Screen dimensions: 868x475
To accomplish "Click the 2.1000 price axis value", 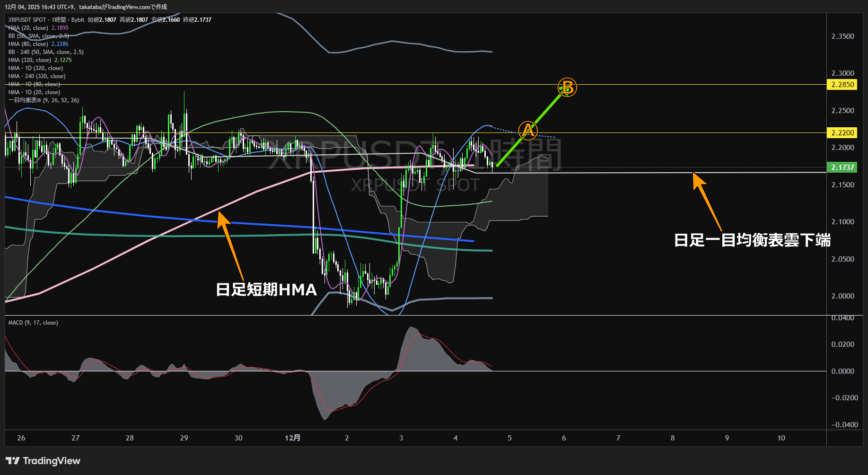I will pyautogui.click(x=842, y=222).
